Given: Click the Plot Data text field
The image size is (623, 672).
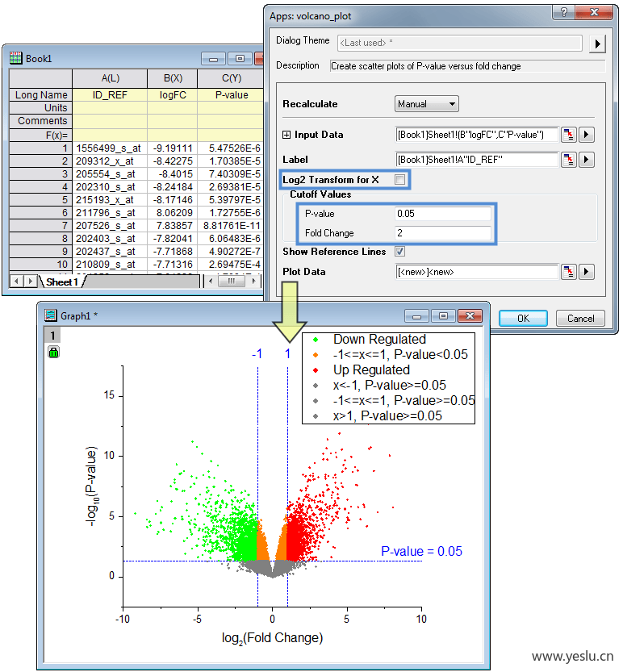Looking at the screenshot, I should tap(477, 272).
